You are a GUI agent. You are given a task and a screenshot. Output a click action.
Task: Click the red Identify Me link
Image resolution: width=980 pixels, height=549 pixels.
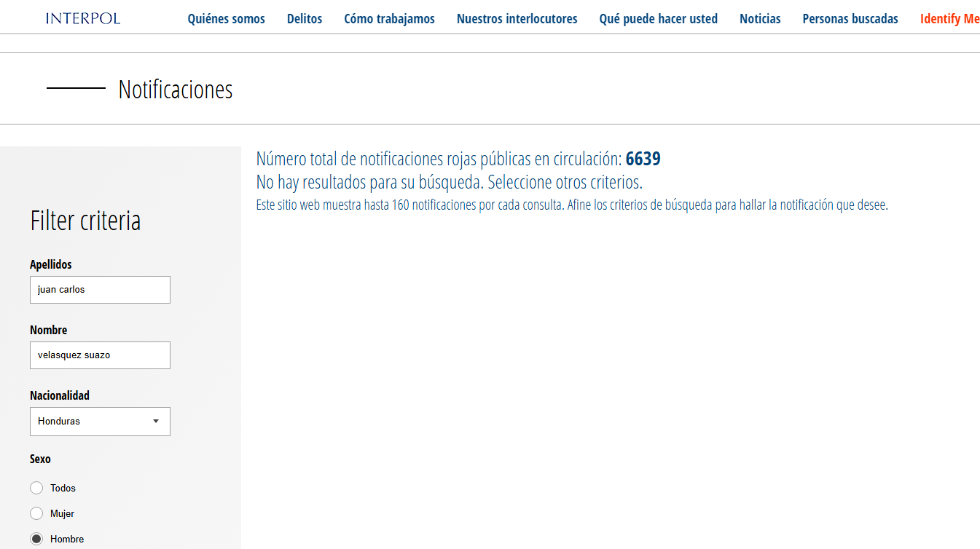[949, 19]
